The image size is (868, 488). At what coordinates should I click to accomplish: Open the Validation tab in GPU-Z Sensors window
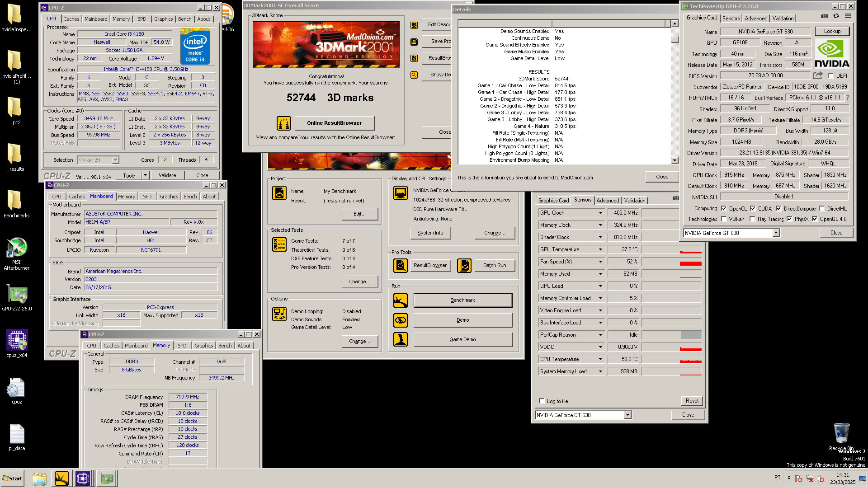(x=635, y=201)
